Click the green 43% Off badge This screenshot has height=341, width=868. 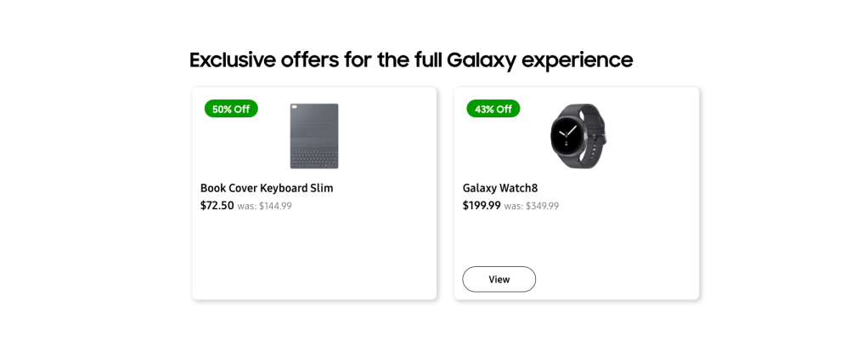point(493,109)
